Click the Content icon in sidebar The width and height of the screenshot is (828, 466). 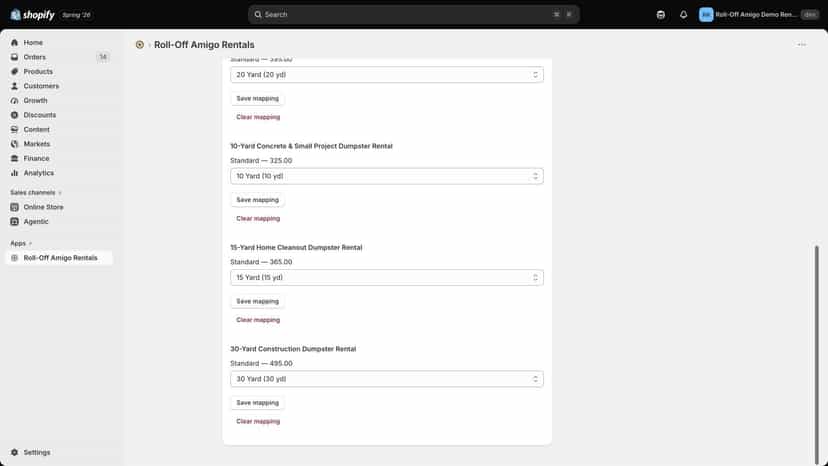click(x=14, y=129)
